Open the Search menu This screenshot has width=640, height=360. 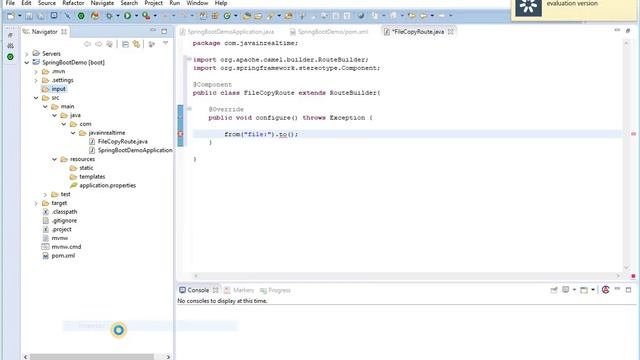129,3
